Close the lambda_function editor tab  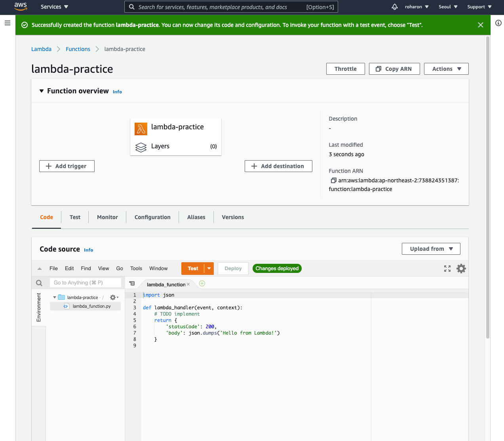pyautogui.click(x=188, y=284)
